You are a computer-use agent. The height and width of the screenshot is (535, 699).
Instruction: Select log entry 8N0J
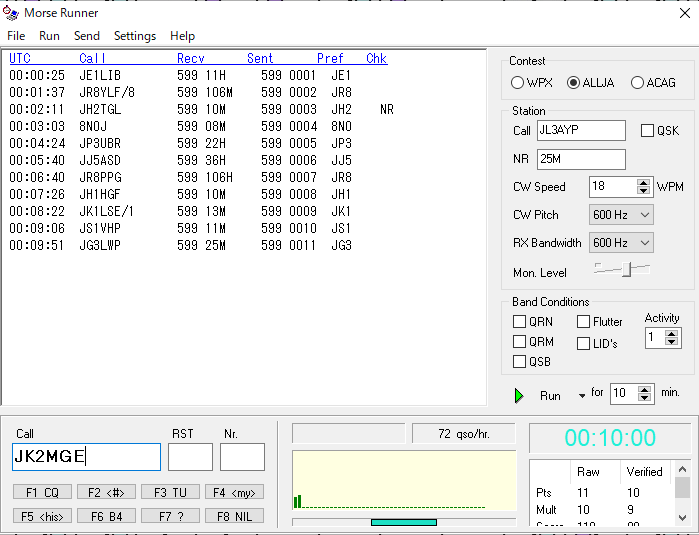[x=93, y=126]
